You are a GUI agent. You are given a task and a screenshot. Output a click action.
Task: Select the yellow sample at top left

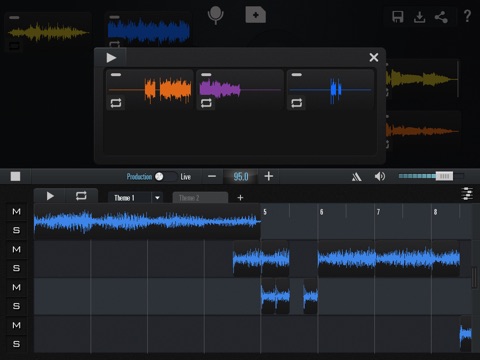[x=48, y=32]
